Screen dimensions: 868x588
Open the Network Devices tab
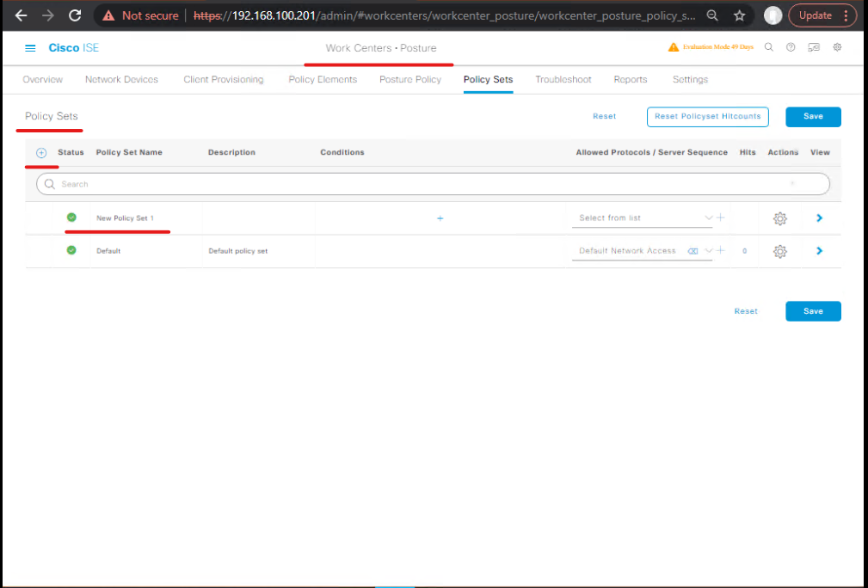click(122, 80)
